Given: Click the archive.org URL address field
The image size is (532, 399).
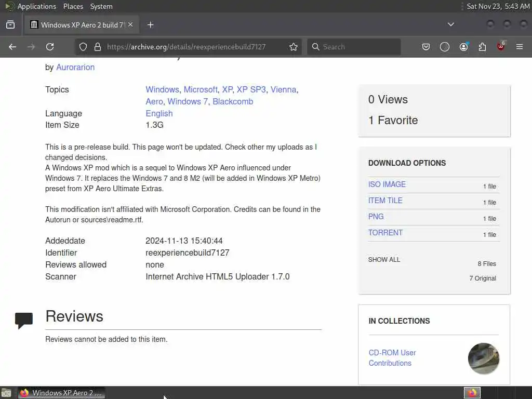Looking at the screenshot, I should [x=187, y=47].
